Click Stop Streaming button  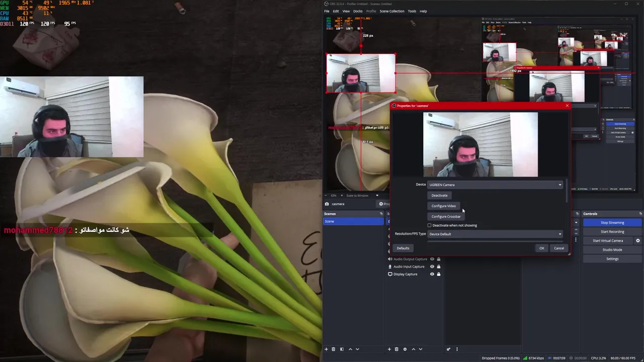[612, 222]
